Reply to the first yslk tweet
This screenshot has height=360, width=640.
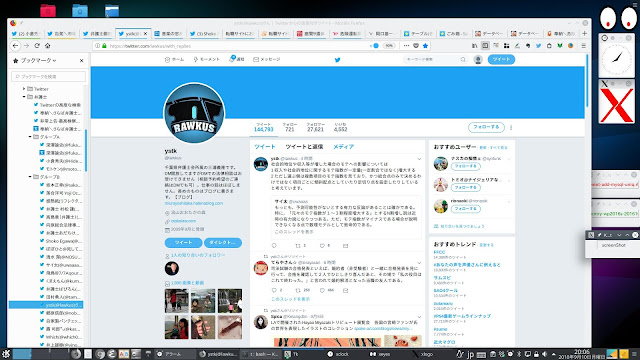click(x=274, y=246)
